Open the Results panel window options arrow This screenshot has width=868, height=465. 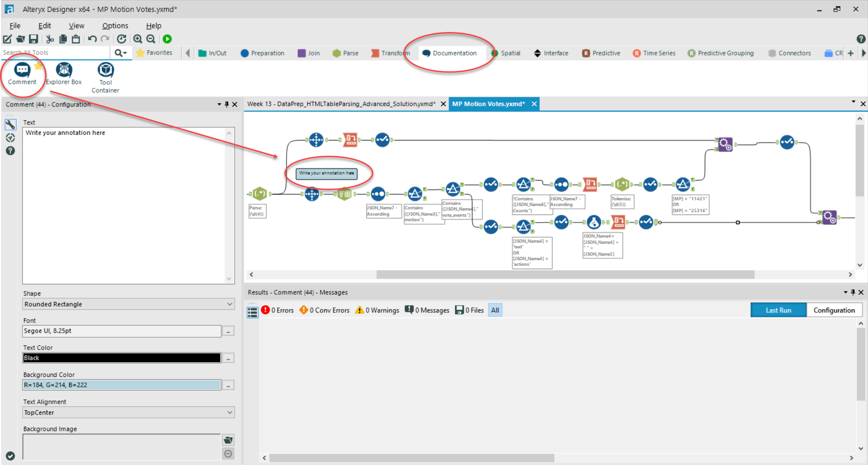pyautogui.click(x=845, y=292)
